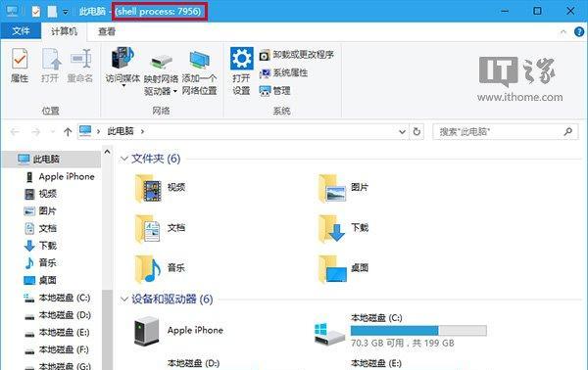Open the address bar computer icon dropdown
Image resolution: width=588 pixels, height=370 pixels.
point(85,131)
